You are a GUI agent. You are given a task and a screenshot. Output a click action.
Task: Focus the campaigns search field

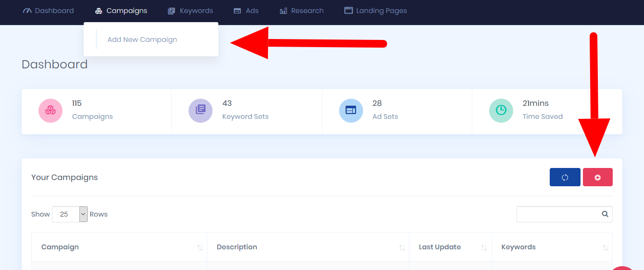coord(565,214)
